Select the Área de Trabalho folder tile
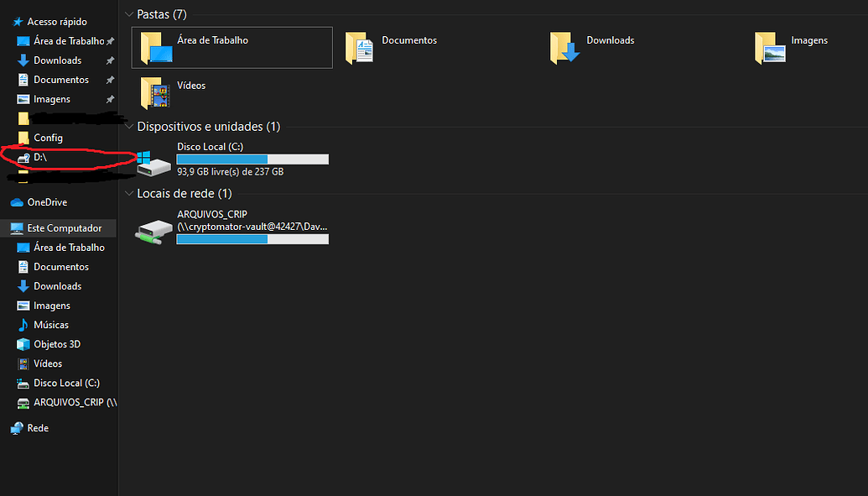 (232, 48)
